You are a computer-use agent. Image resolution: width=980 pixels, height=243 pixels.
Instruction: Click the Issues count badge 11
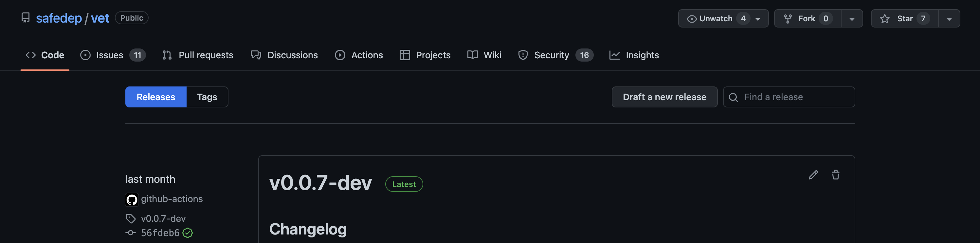pyautogui.click(x=137, y=55)
